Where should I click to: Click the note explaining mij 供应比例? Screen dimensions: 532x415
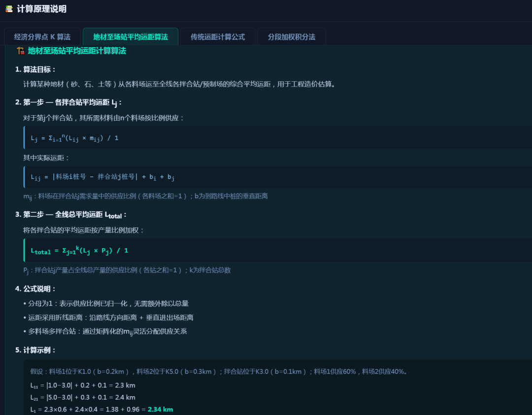[145, 196]
